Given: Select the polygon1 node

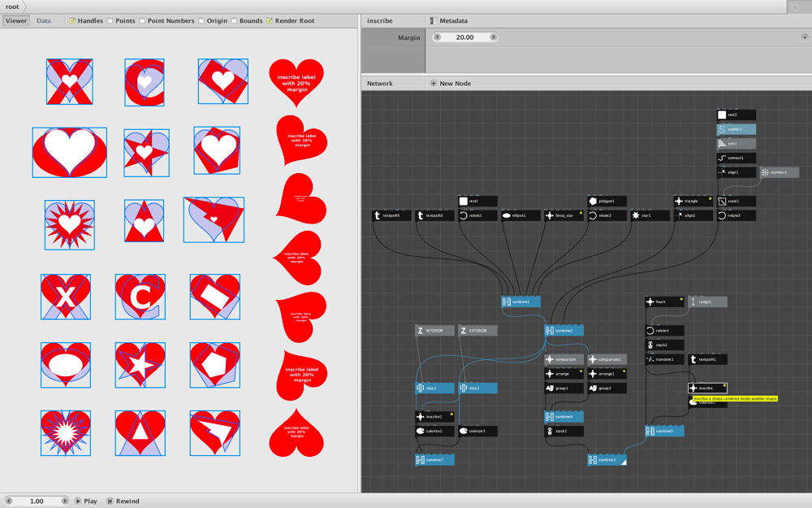Looking at the screenshot, I should click(607, 201).
